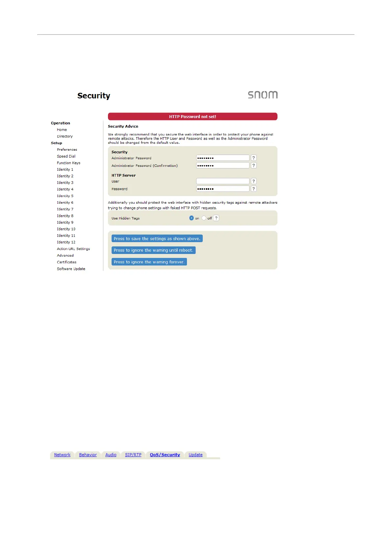This screenshot has height=554, width=392.
Task: Focus Administrator Password Confirmation field
Action: click(222, 165)
